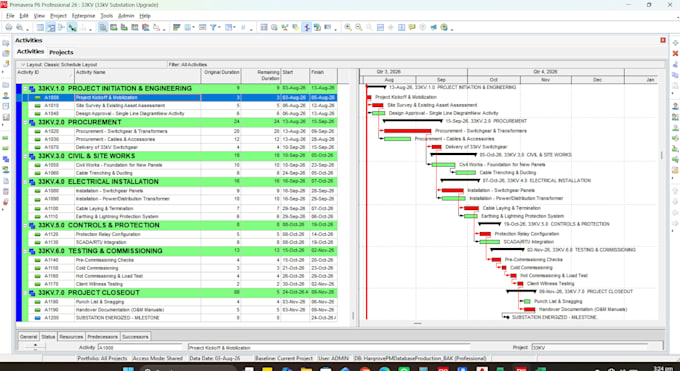Open the Tools menu
This screenshot has width=680, height=371.
point(107,16)
